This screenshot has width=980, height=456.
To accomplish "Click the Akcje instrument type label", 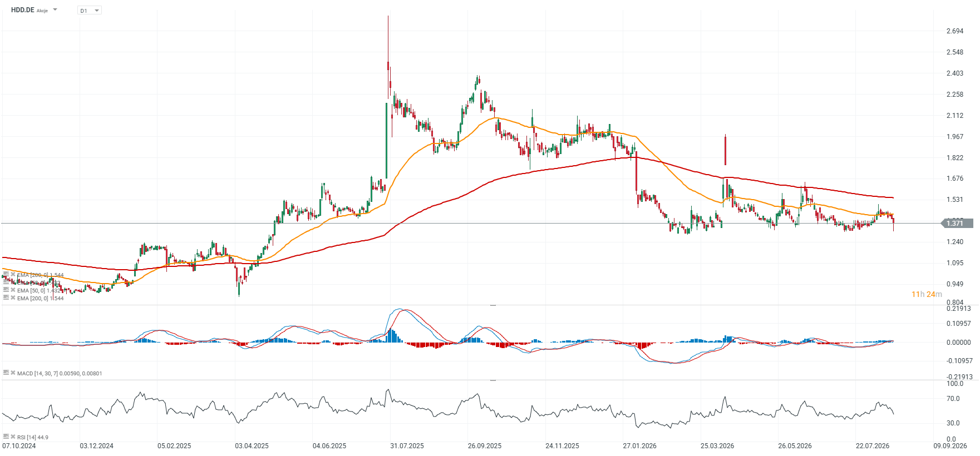I will [42, 11].
